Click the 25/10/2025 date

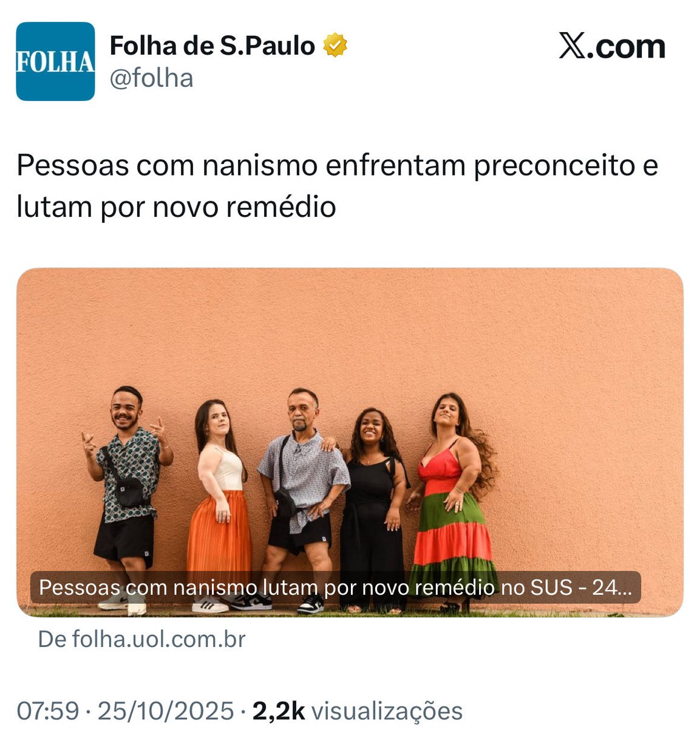[x=165, y=710]
